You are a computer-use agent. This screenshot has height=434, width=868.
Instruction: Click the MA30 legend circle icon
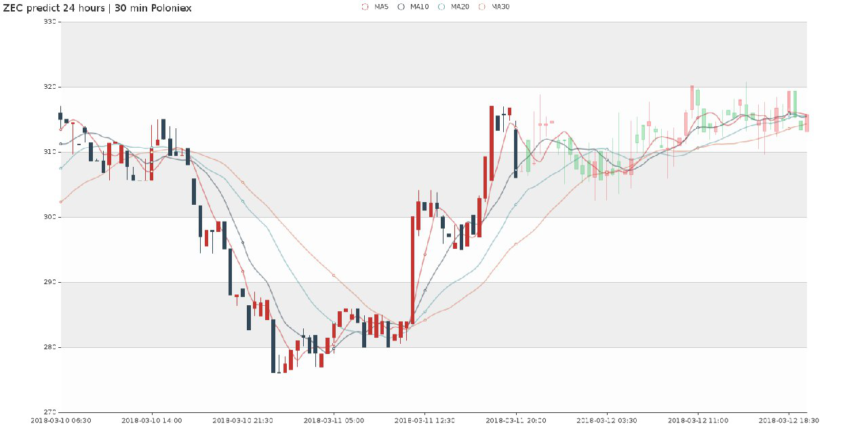click(x=482, y=7)
